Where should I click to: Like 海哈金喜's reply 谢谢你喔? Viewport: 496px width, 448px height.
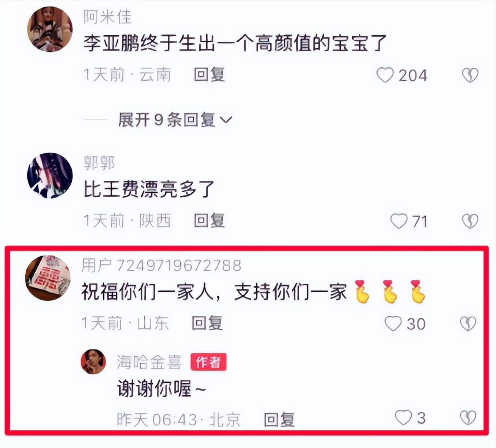coord(403,418)
